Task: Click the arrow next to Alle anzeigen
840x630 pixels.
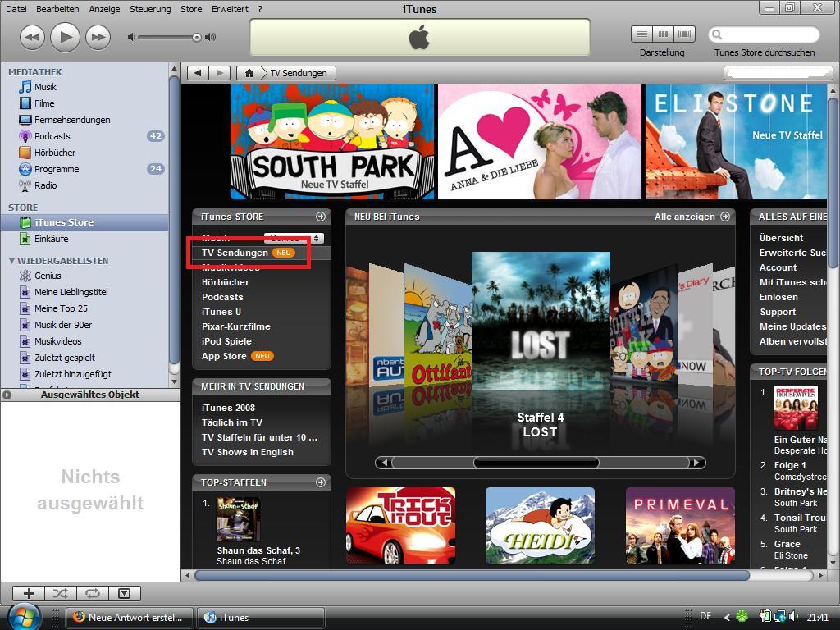Action: tap(725, 217)
